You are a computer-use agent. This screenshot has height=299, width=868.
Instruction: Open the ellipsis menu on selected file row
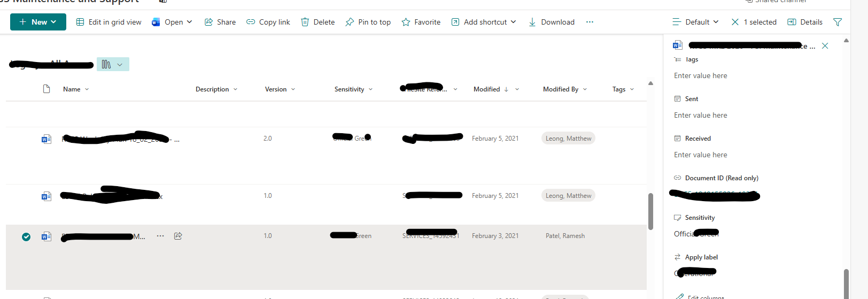(x=160, y=236)
